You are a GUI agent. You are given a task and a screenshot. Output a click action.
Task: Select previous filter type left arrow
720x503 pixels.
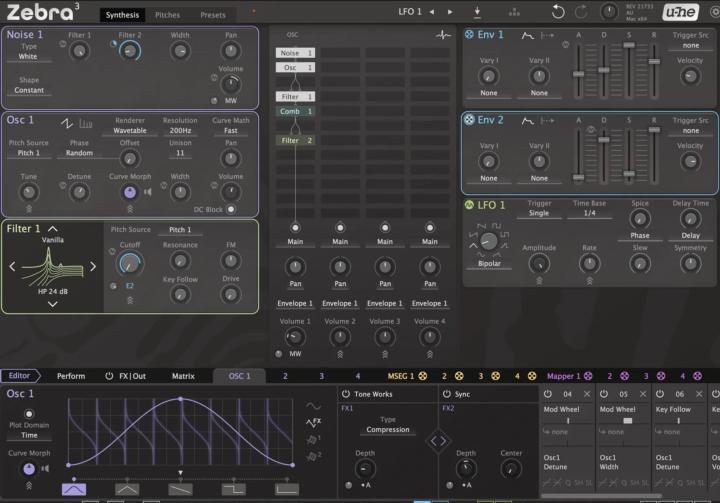coord(12,266)
